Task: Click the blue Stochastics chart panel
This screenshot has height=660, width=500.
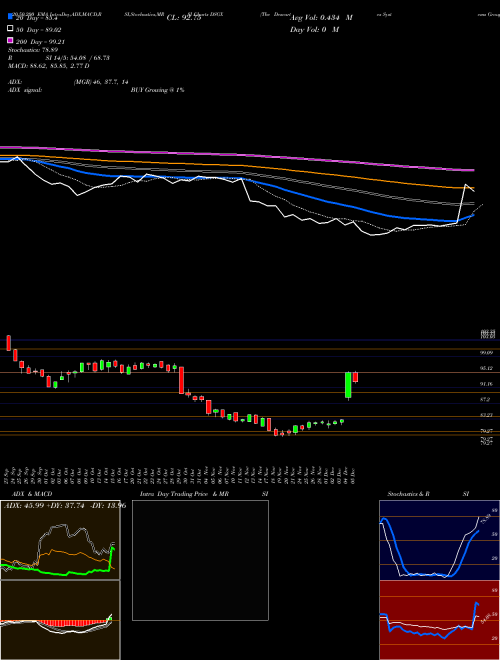Action: tap(439, 540)
